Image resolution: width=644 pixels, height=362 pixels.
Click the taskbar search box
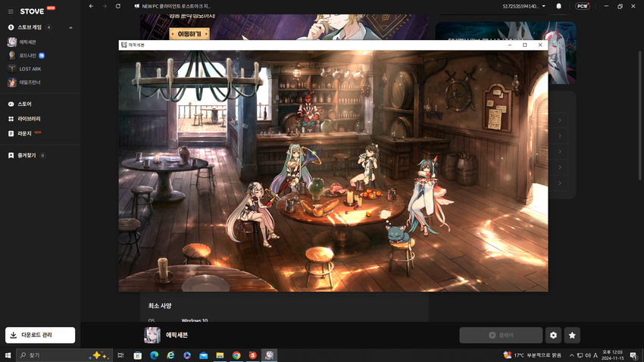click(x=64, y=355)
